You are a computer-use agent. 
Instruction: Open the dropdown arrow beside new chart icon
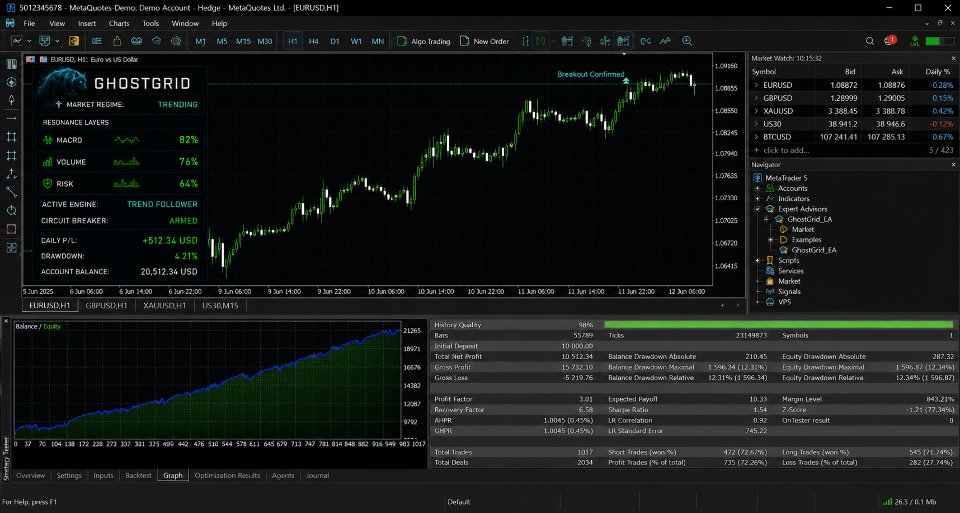29,41
